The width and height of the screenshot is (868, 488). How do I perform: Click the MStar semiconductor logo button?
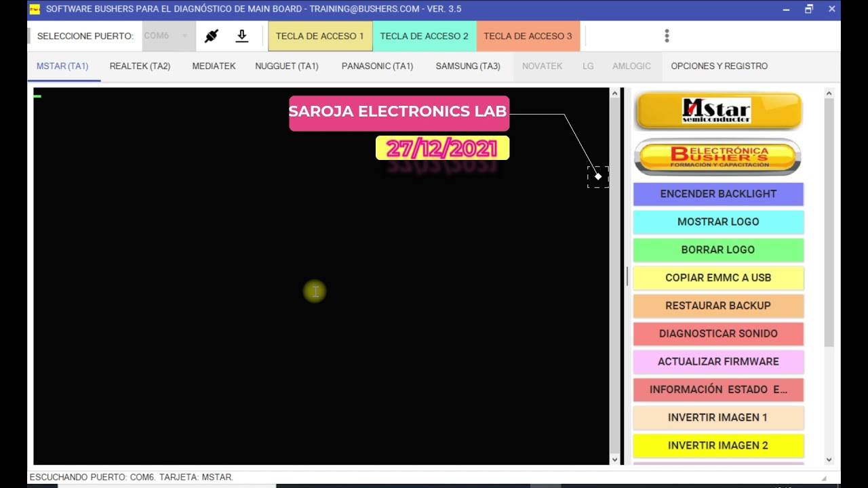click(718, 111)
